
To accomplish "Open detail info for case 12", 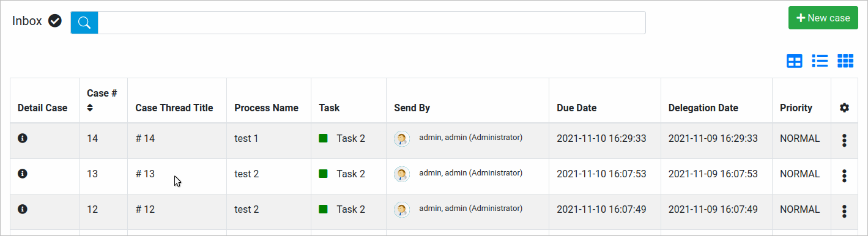I will [23, 209].
